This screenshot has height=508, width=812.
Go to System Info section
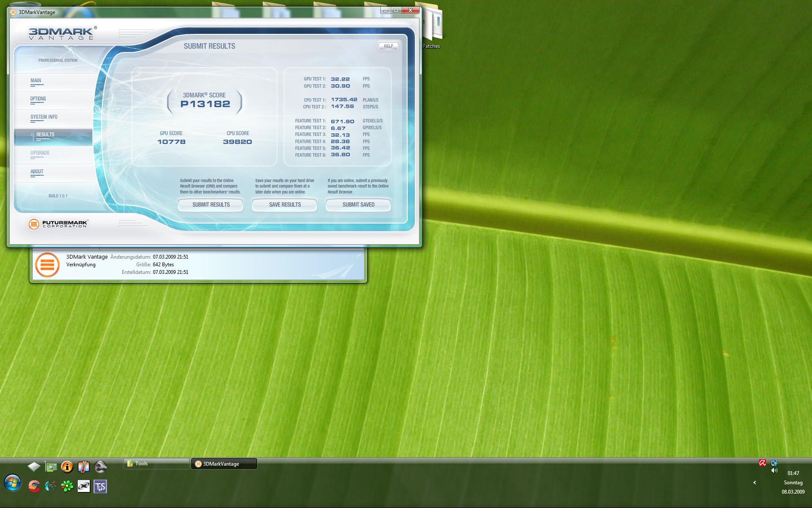[x=44, y=117]
